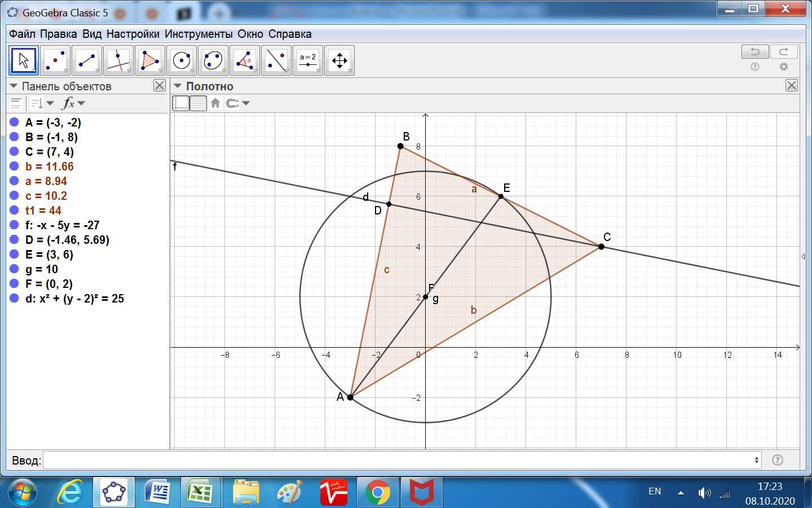Image resolution: width=812 pixels, height=508 pixels.
Task: Select 'c = 10.2' in the algebra list
Action: tap(46, 196)
